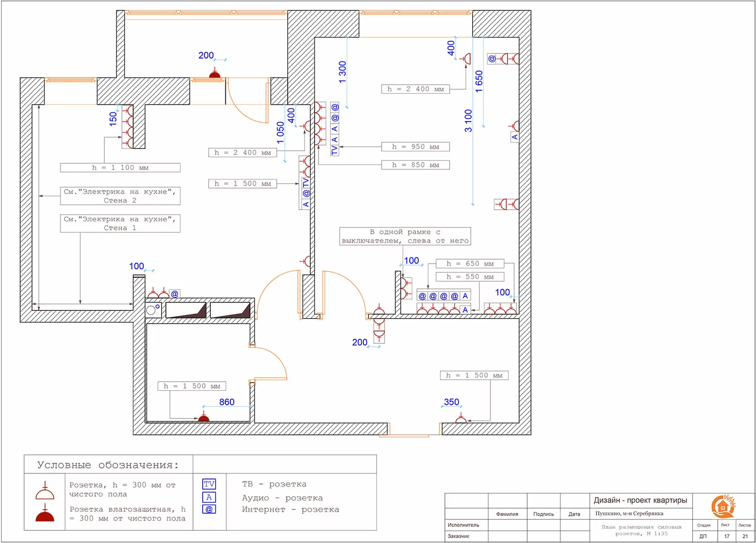Click the '1 650' dimension

tap(479, 81)
